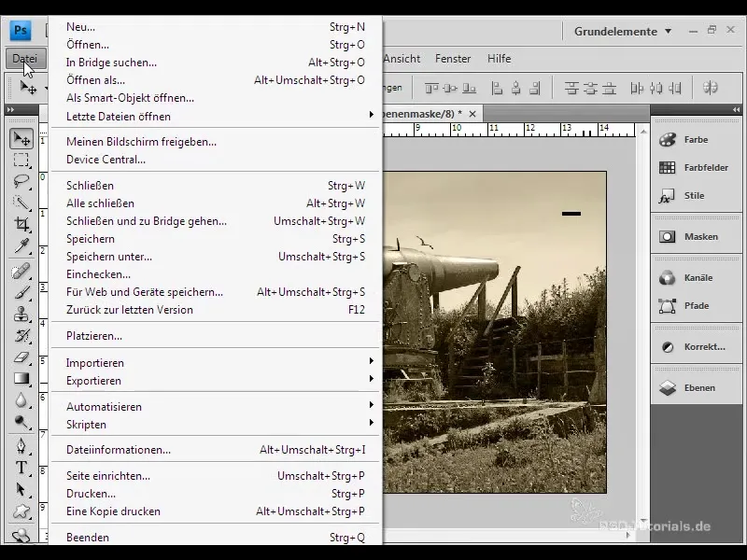Select the Eraser tool
The height and width of the screenshot is (560, 747).
point(21,357)
